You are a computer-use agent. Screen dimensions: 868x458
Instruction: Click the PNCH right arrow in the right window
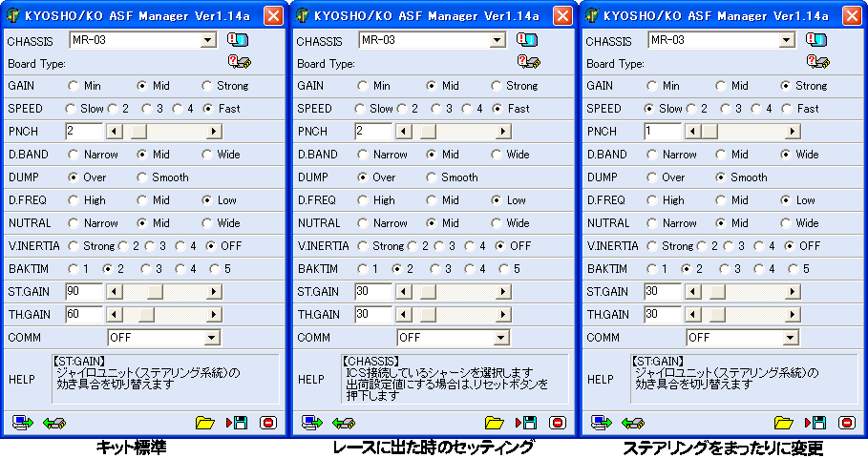(793, 132)
